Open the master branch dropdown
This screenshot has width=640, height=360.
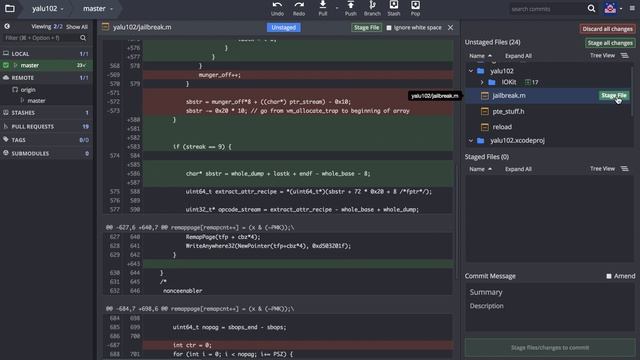pyautogui.click(x=98, y=9)
